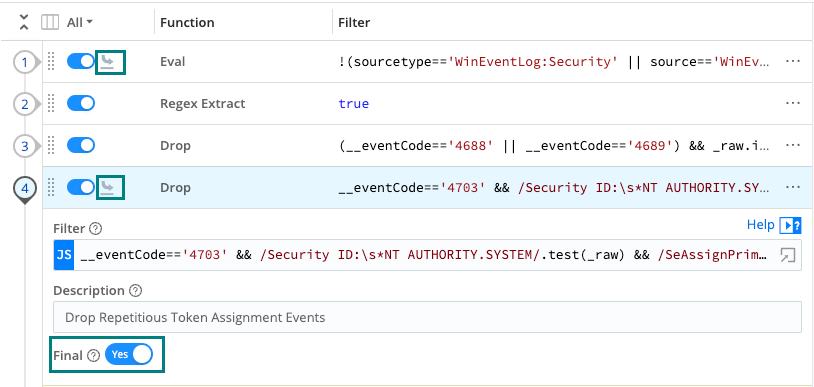This screenshot has width=814, height=387.
Task: Select step number 3 marker
Action: (24, 146)
